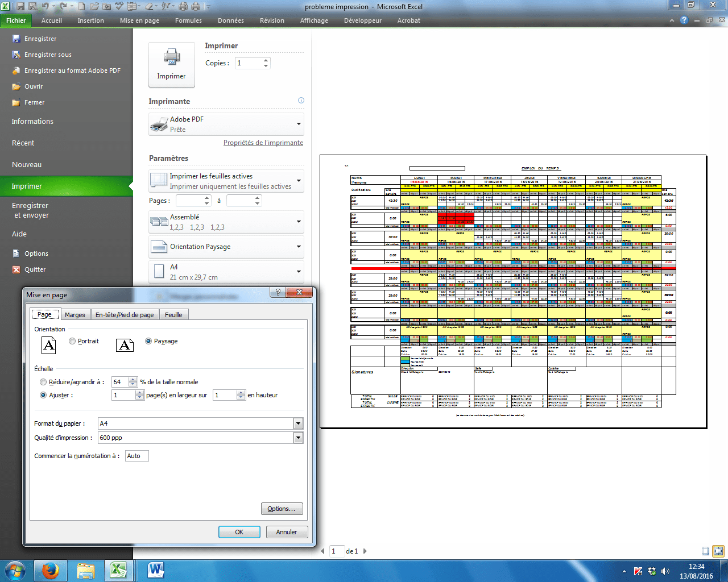Screen dimensions: 728x582
Task: Open Word from the taskbar
Action: pyautogui.click(x=155, y=571)
